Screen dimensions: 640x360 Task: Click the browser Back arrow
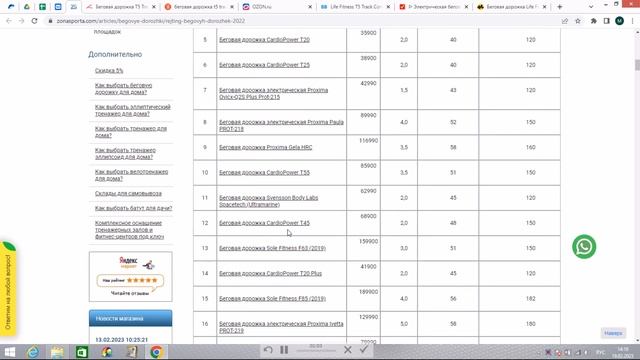tap(9, 21)
